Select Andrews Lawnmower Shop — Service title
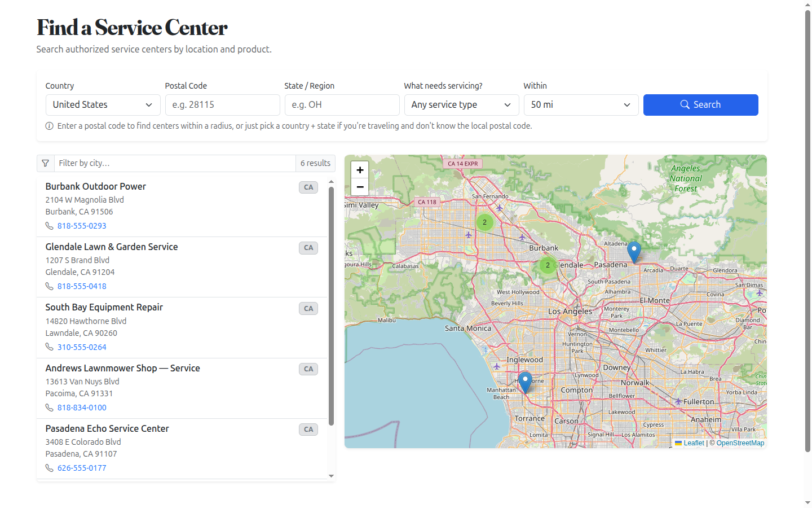Viewport: 812px width, 508px height. [x=123, y=368]
